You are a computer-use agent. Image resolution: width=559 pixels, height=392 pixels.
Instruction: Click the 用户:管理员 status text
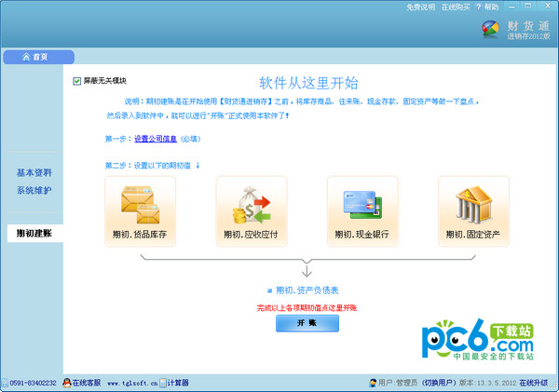click(398, 383)
